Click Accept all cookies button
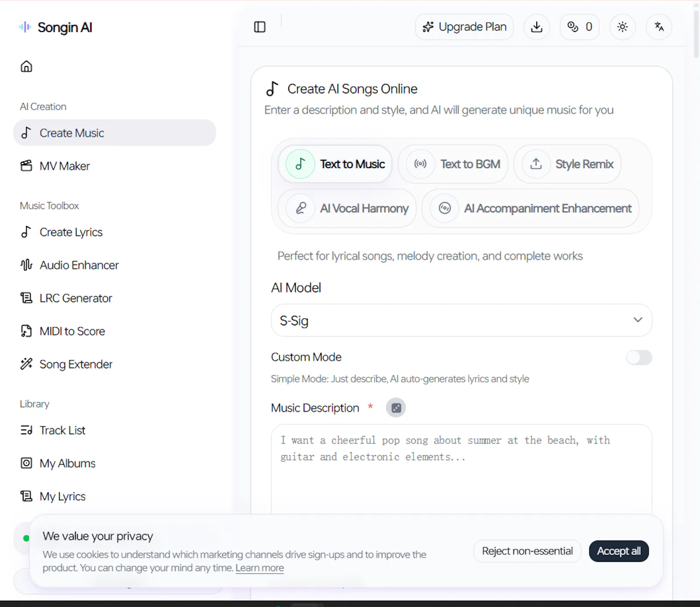 (619, 551)
